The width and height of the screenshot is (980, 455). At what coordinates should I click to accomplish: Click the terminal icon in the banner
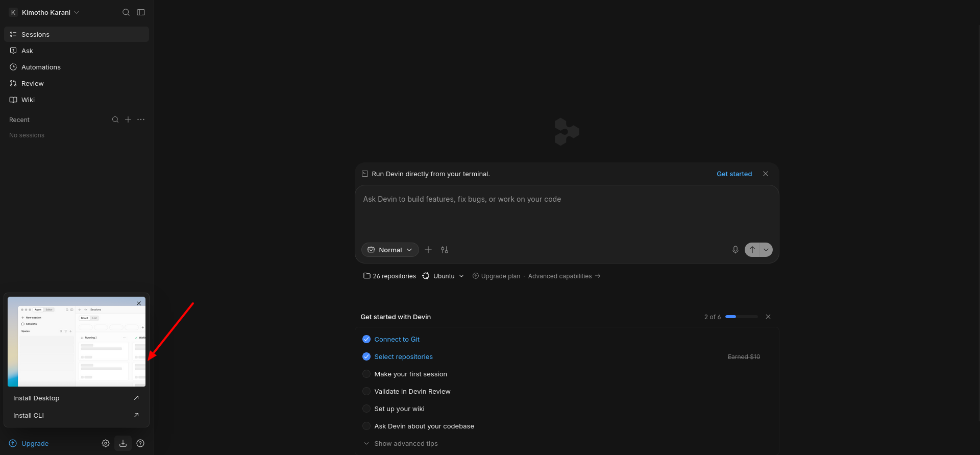(365, 174)
